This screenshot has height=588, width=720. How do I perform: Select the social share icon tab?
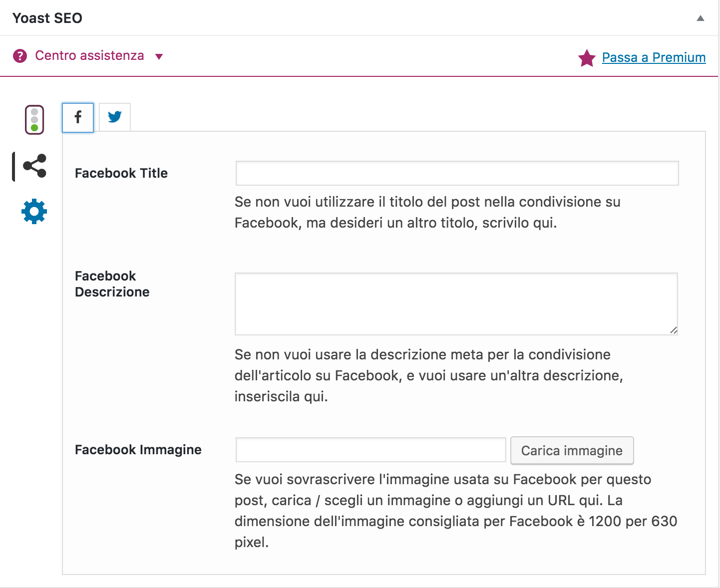pyautogui.click(x=34, y=166)
